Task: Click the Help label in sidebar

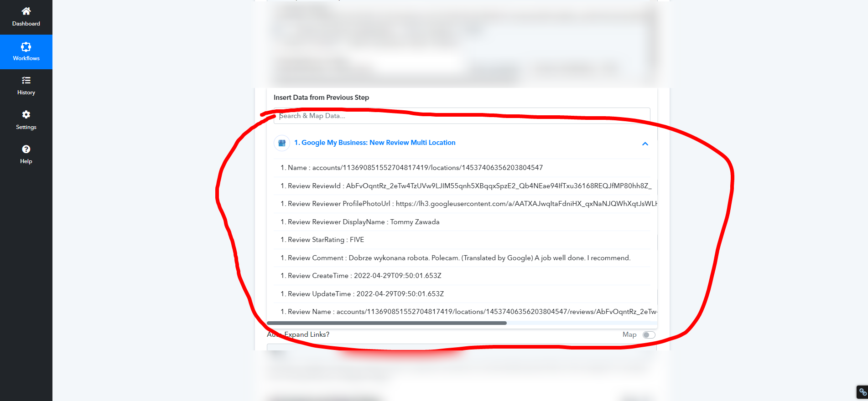Action: (26, 161)
